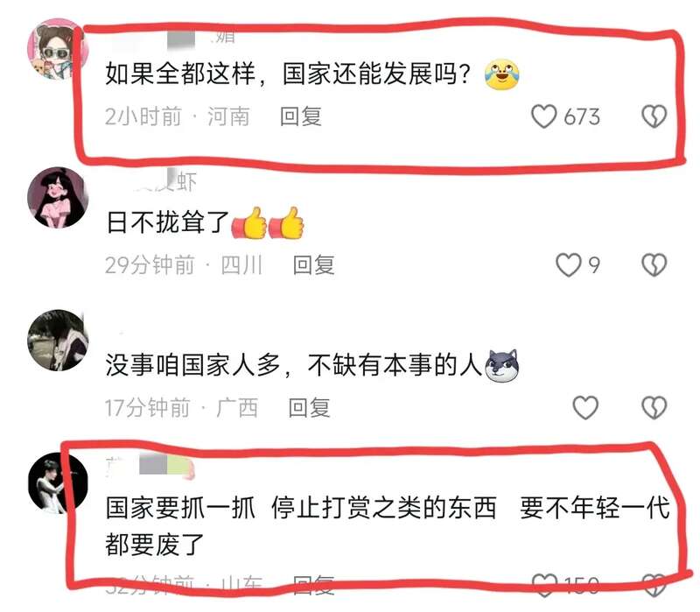Like the Guangxi comment with no likes
Viewport: 700px width, 612px height.
pyautogui.click(x=585, y=407)
